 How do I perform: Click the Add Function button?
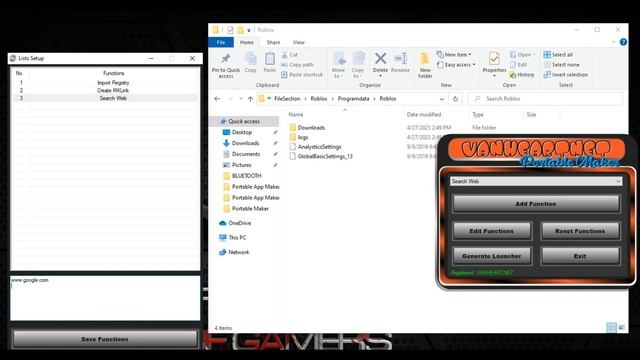pyautogui.click(x=536, y=203)
